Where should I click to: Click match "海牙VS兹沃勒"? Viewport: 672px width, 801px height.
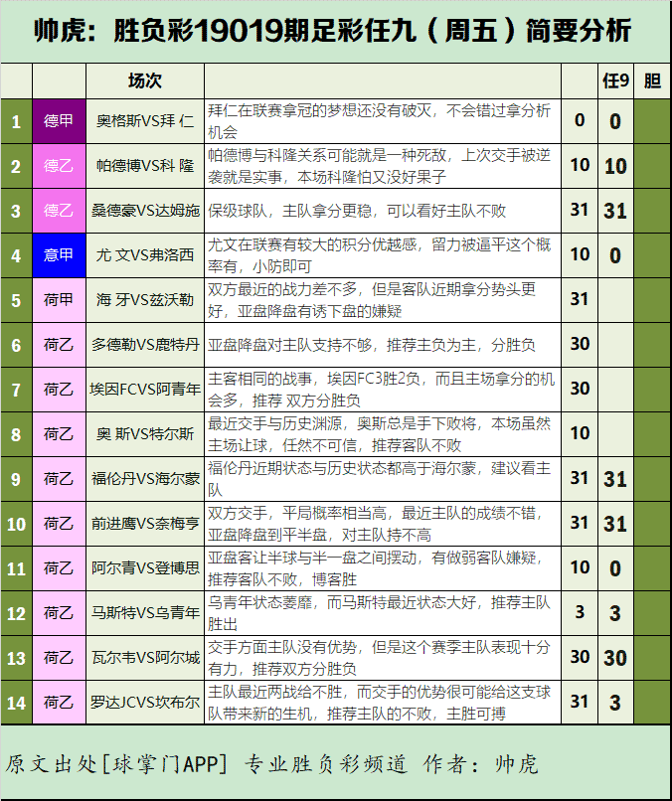coord(145,300)
